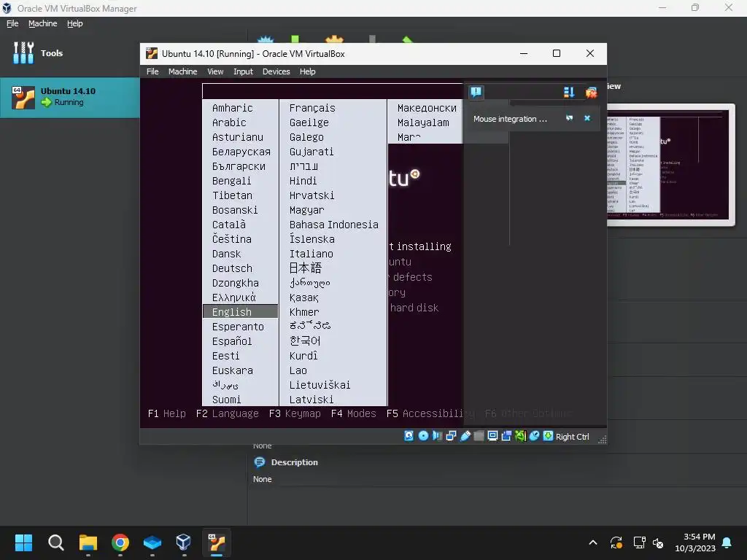
Task: Open the Input menu in the VM window
Action: coord(243,71)
